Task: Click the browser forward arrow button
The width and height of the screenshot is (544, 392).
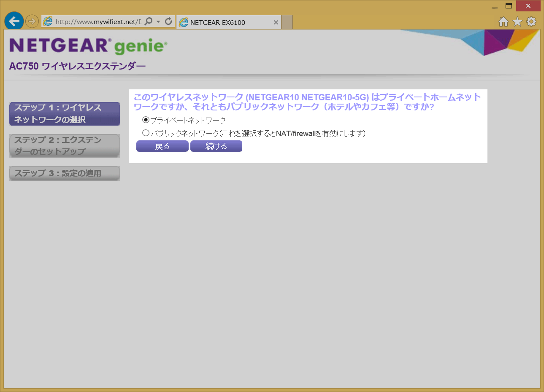Action: click(32, 21)
